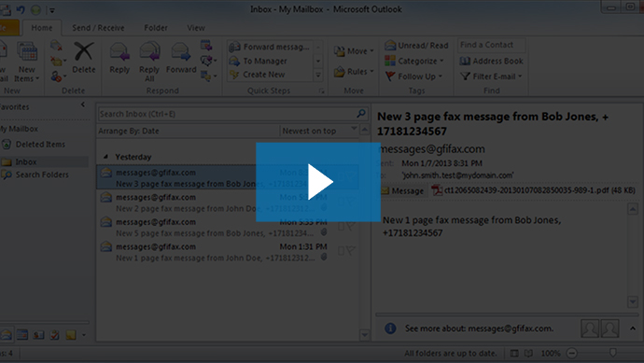Viewport: 644px width, 363px height.
Task: Click the 100% zoom level
Action: pyautogui.click(x=551, y=353)
